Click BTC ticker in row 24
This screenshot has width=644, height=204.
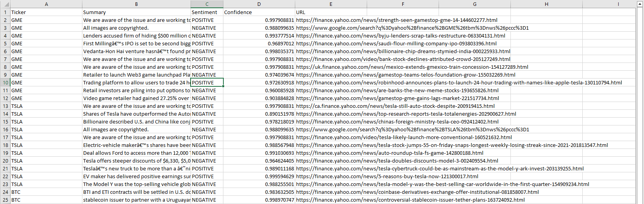(46, 192)
